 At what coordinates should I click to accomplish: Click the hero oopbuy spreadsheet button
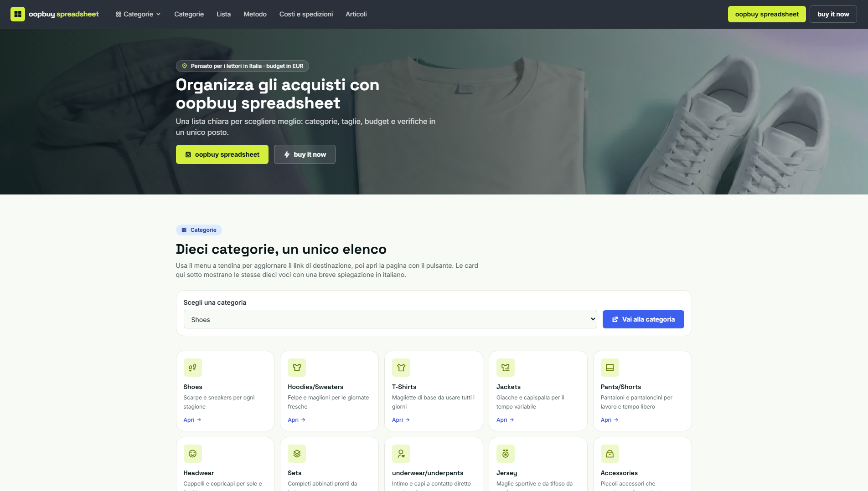pos(222,154)
